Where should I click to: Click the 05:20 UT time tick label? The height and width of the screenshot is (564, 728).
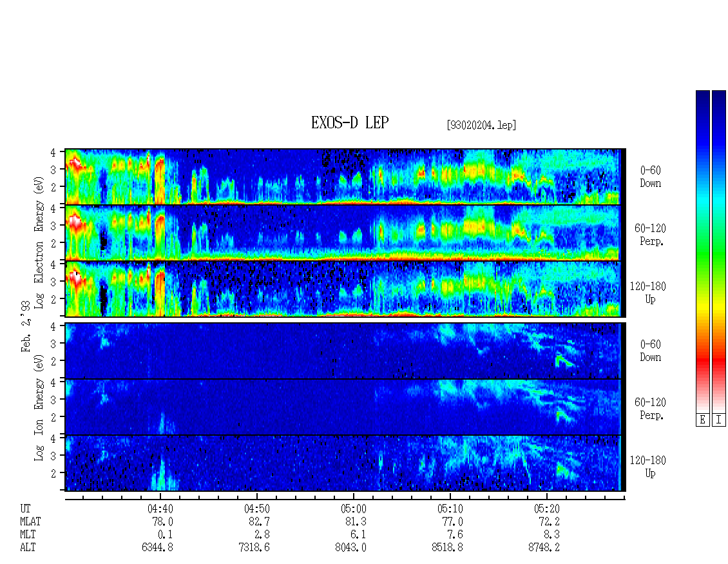546,509
